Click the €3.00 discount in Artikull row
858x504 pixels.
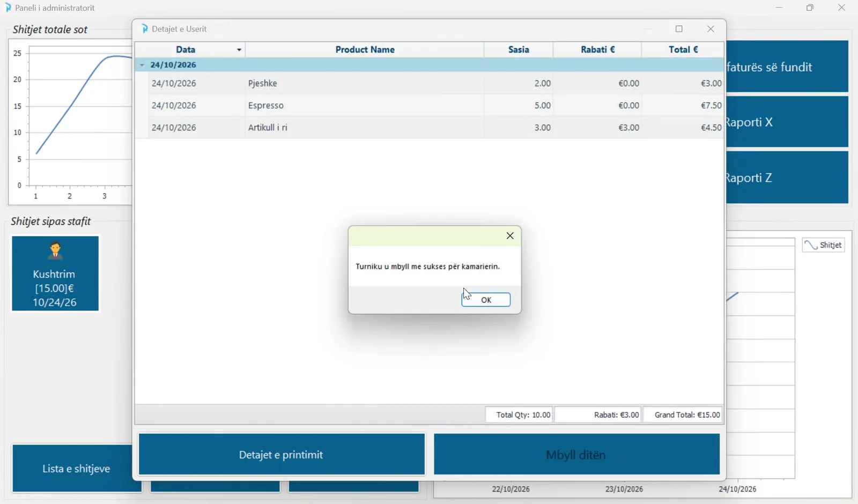628,128
